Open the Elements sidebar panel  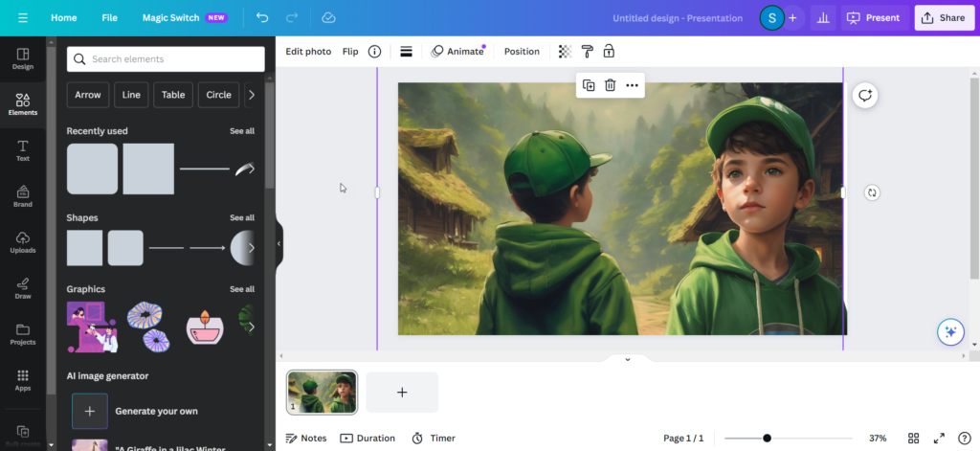(23, 104)
